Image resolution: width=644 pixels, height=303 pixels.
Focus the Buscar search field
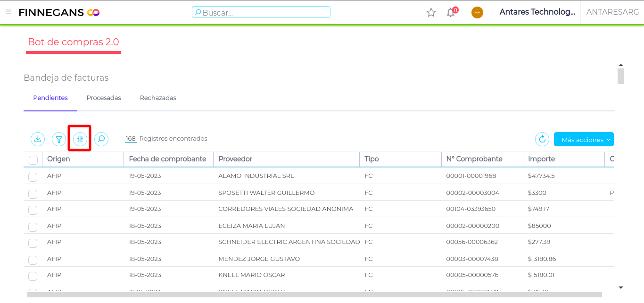261,12
